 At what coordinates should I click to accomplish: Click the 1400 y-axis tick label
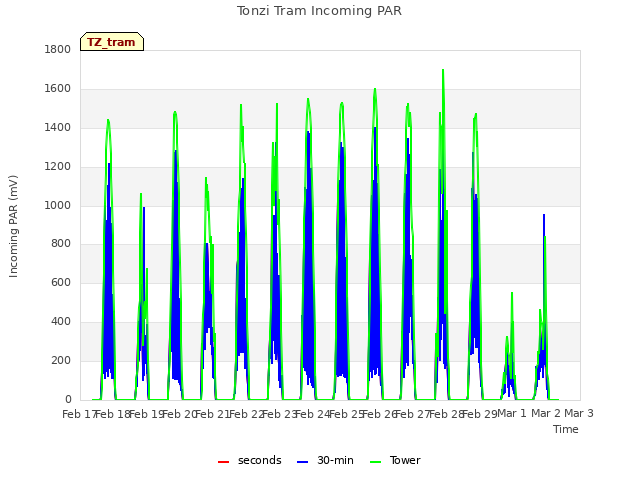58,128
